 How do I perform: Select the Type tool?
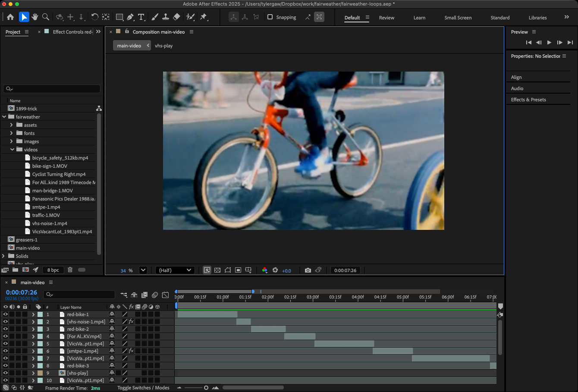141,17
